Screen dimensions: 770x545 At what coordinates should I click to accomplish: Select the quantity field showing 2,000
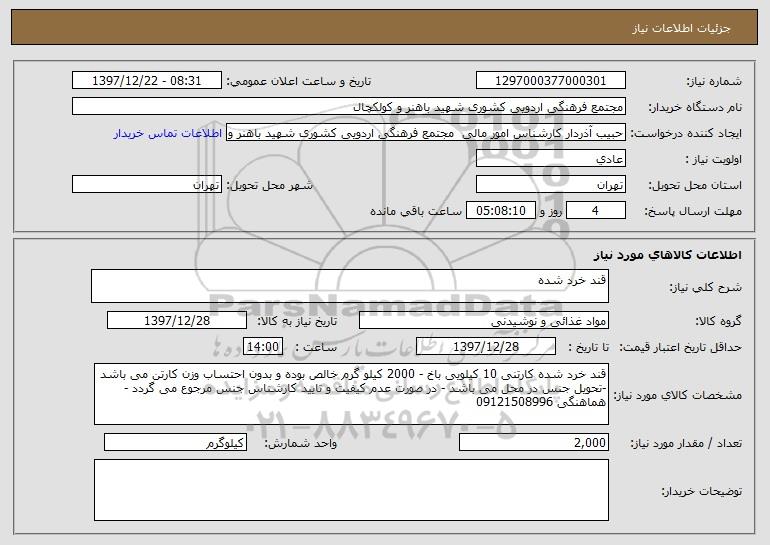click(534, 442)
